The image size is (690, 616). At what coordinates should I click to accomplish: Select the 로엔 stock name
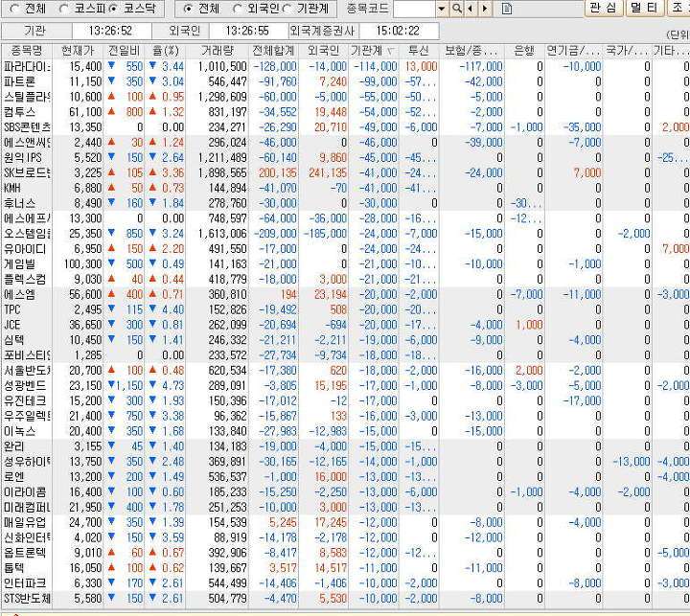(x=13, y=476)
